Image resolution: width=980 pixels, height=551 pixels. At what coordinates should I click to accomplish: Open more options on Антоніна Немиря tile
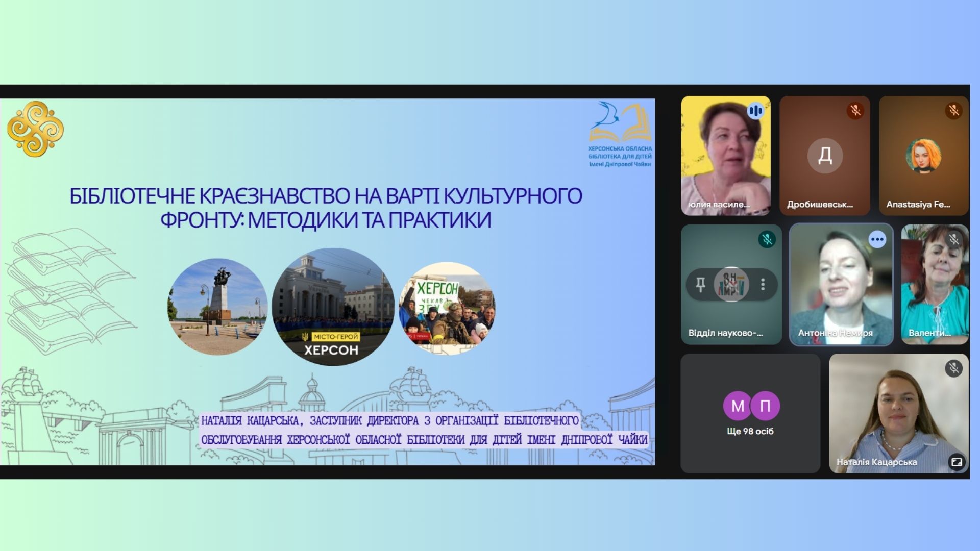(x=877, y=239)
